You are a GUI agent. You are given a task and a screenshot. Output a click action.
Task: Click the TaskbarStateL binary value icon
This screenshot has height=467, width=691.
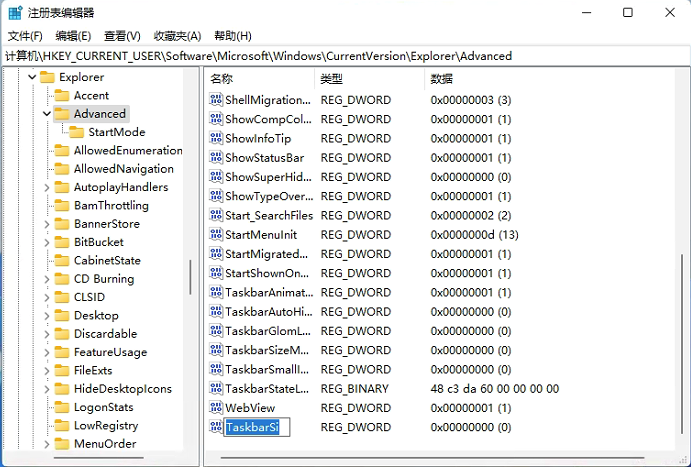[215, 388]
